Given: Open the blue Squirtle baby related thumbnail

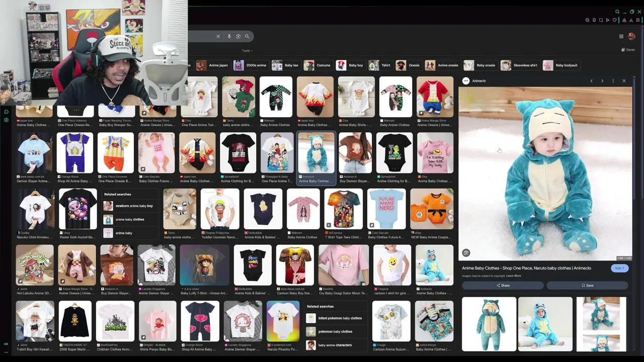Looking at the screenshot, I should pyautogui.click(x=545, y=324).
